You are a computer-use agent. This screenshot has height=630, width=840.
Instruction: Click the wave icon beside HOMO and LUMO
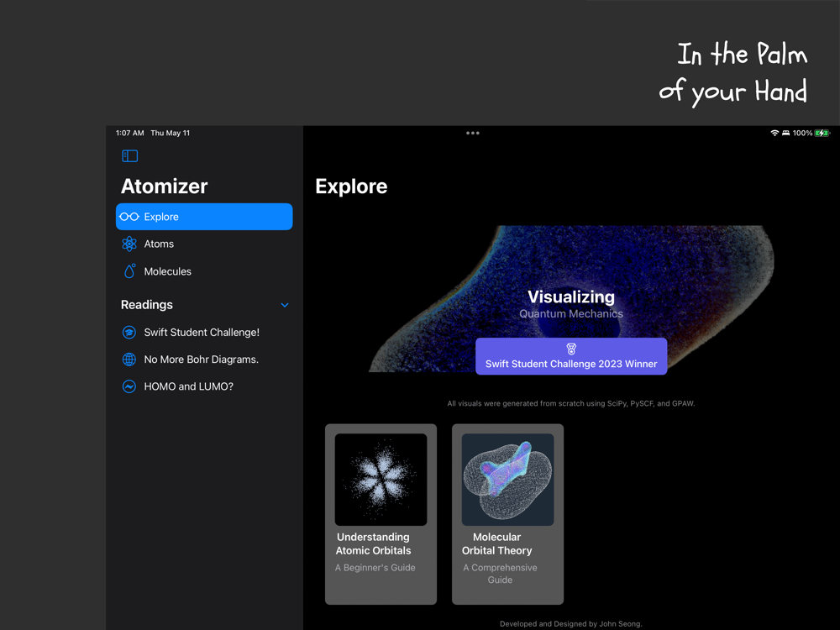click(129, 386)
